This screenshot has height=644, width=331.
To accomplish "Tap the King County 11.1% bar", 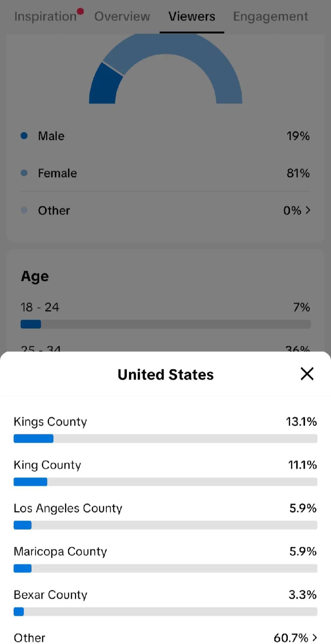I will point(165,482).
